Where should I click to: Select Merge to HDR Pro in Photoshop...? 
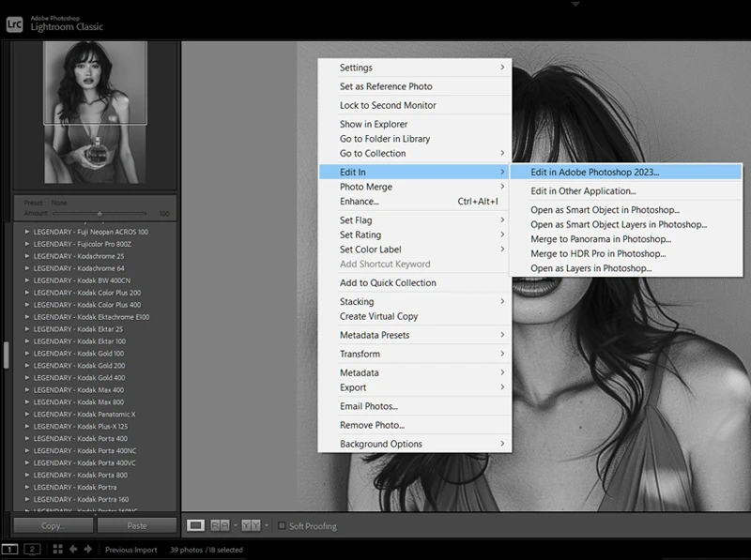(x=626, y=253)
